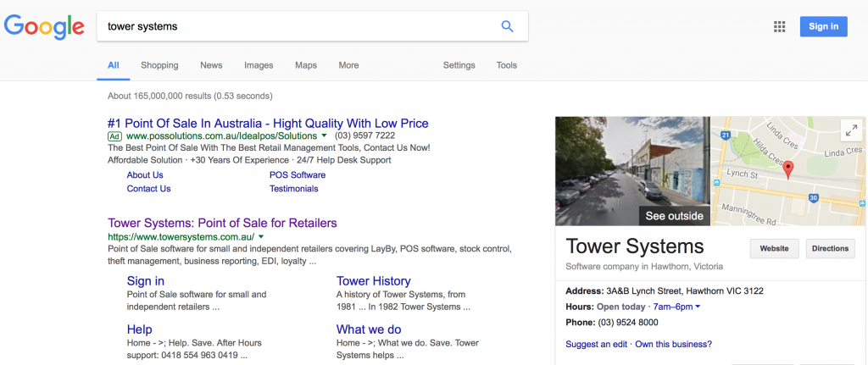Open search Settings menu

[459, 65]
